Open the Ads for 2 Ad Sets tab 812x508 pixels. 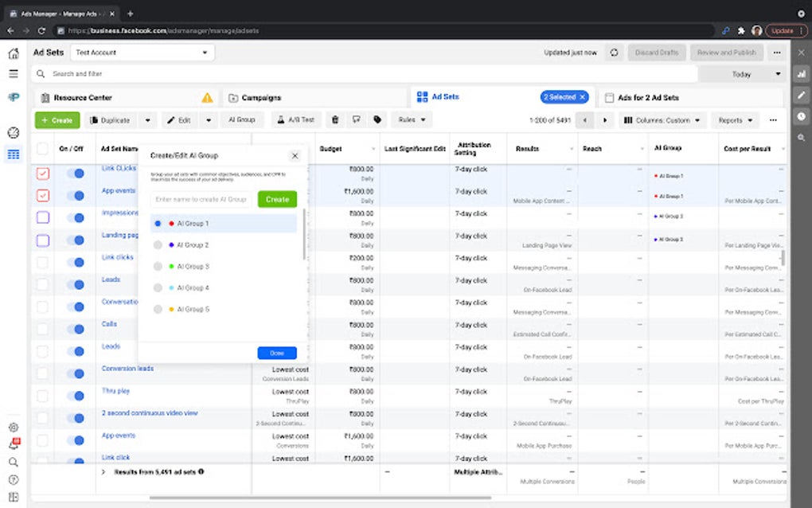(x=648, y=96)
